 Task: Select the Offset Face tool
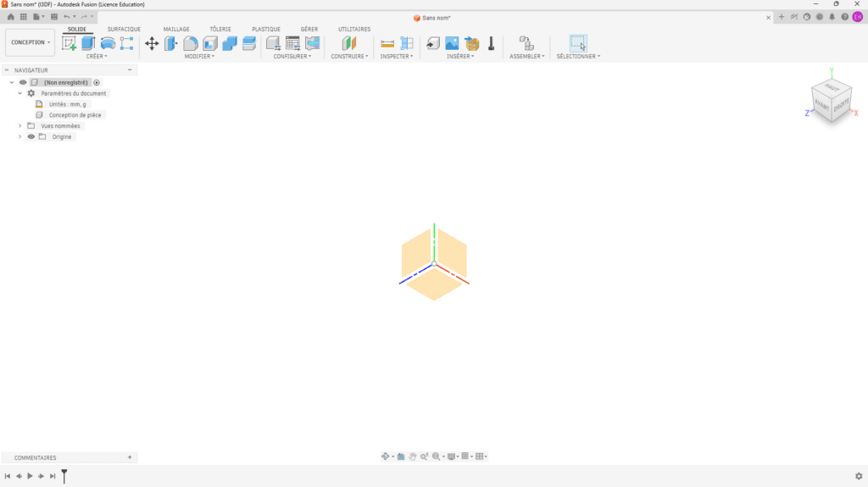coord(249,43)
